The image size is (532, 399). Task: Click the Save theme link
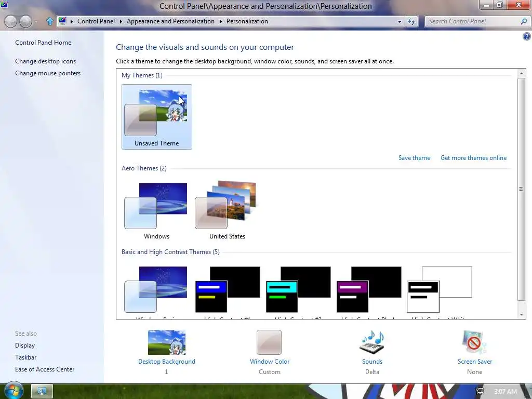(414, 158)
